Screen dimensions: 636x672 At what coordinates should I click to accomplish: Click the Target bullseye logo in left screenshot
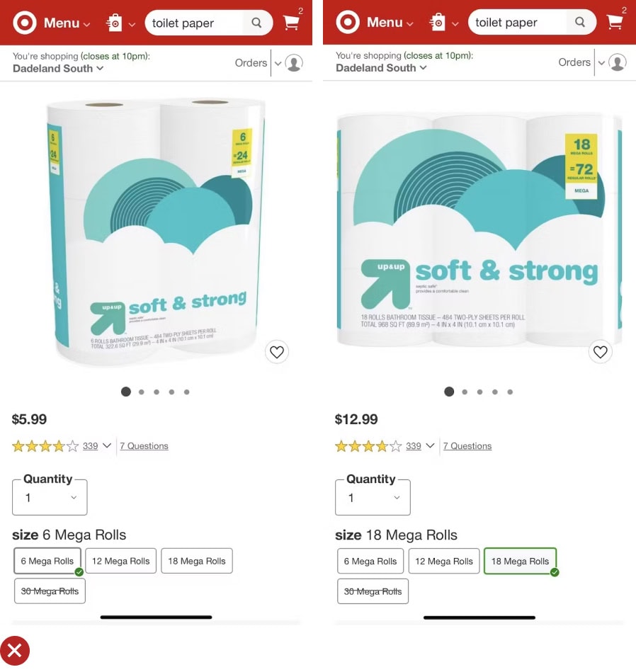click(x=24, y=22)
